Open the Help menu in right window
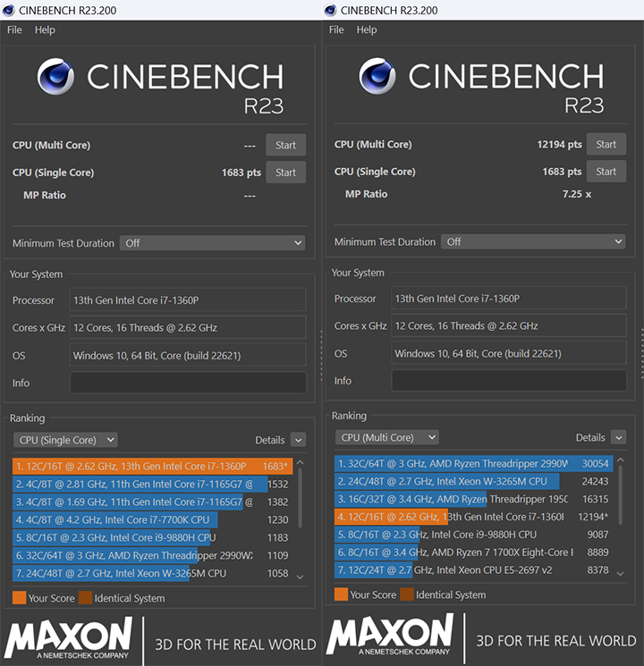Screen dimensions: 644x666 [x=367, y=30]
